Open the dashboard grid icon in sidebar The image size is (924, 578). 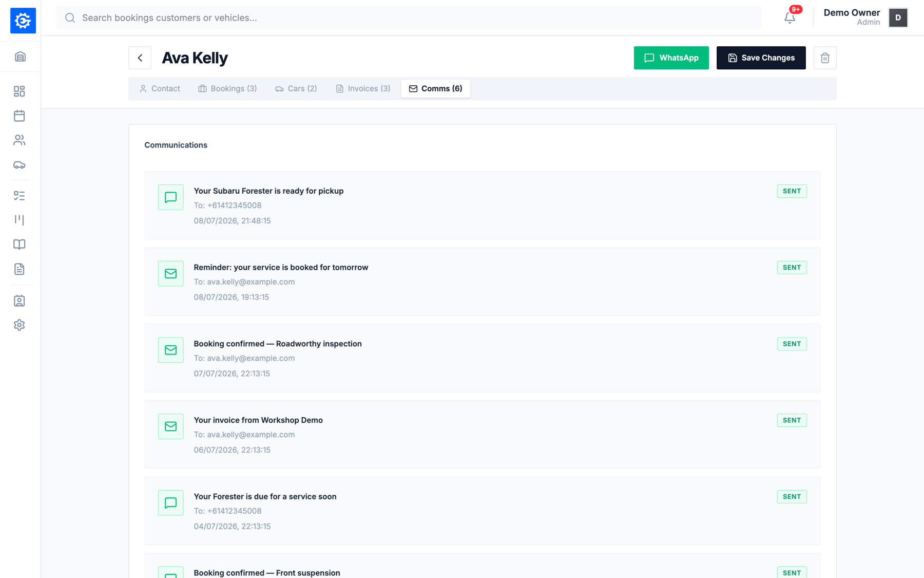[x=20, y=91]
